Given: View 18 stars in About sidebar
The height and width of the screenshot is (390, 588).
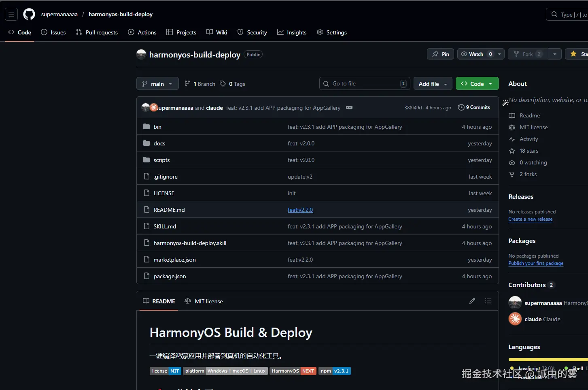Looking at the screenshot, I should pyautogui.click(x=524, y=151).
